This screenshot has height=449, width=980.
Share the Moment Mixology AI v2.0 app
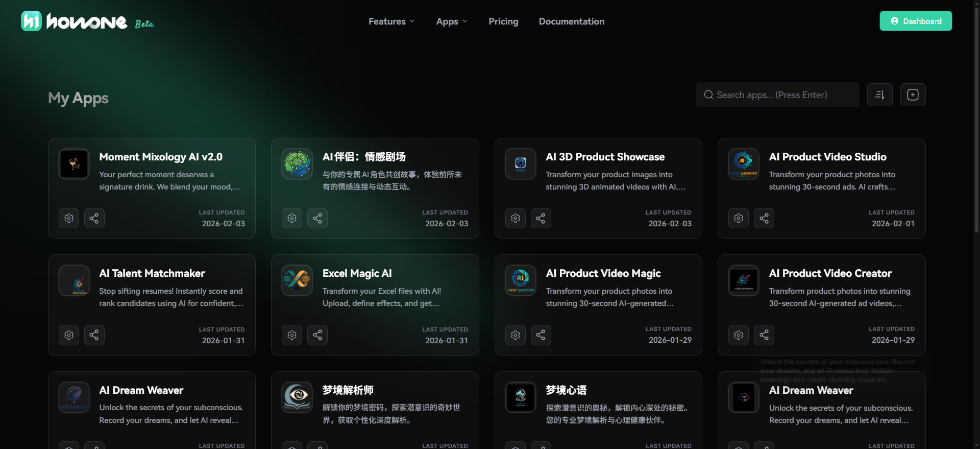pyautogui.click(x=94, y=218)
